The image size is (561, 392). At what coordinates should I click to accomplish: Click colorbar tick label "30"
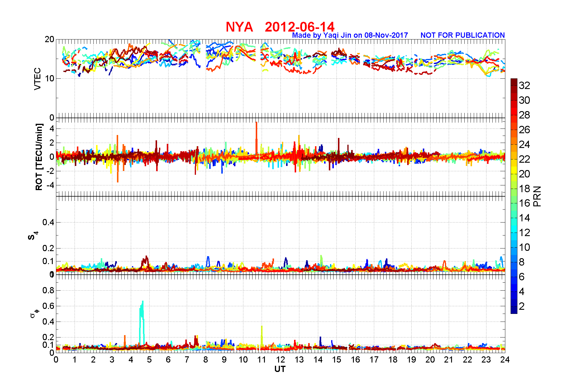[x=524, y=100]
